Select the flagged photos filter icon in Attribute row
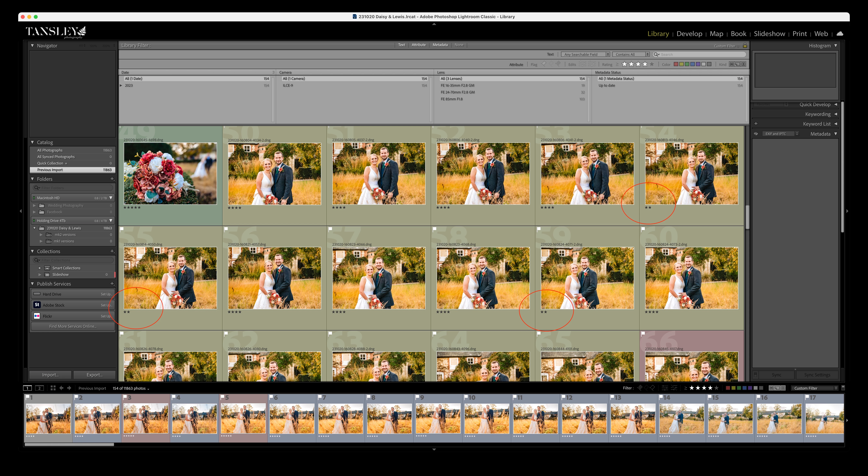868x476 pixels. coord(543,64)
